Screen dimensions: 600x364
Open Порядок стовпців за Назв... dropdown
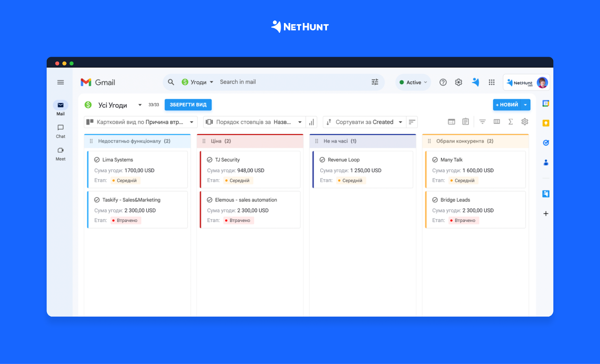[254, 122]
